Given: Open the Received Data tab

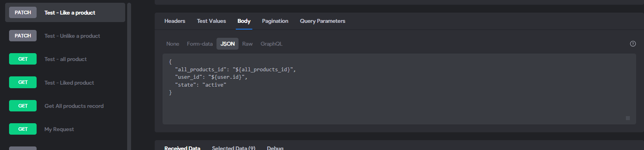Looking at the screenshot, I should (182, 148).
